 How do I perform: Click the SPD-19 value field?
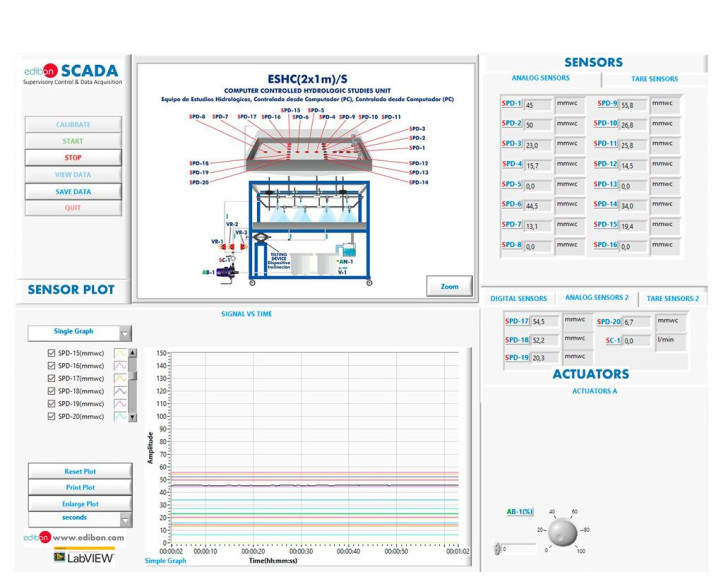(545, 358)
